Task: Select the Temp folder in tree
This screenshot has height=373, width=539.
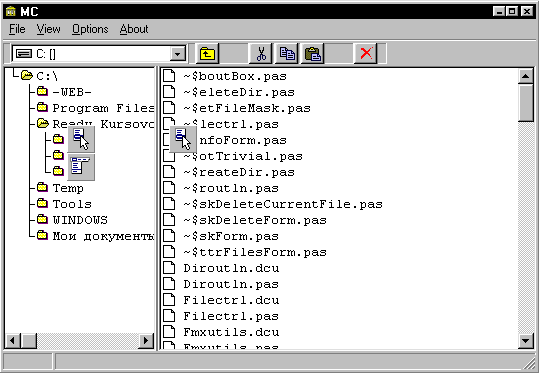Action: point(68,188)
